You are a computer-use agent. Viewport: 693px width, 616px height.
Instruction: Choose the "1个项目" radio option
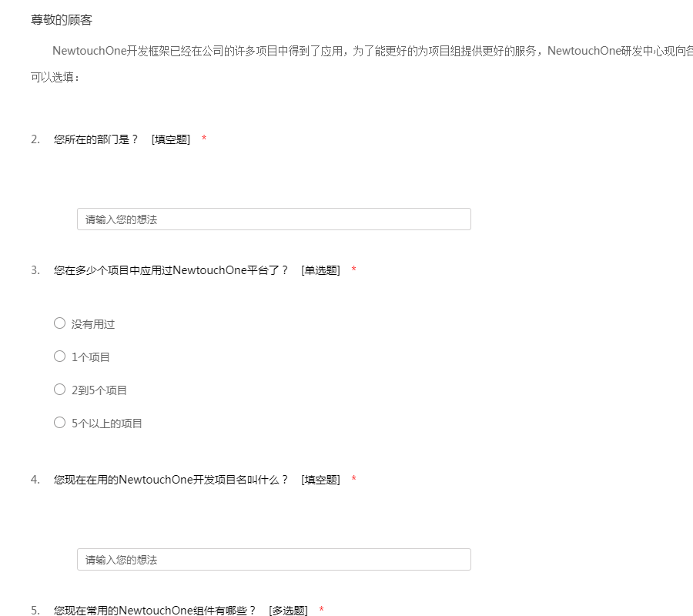pos(59,357)
